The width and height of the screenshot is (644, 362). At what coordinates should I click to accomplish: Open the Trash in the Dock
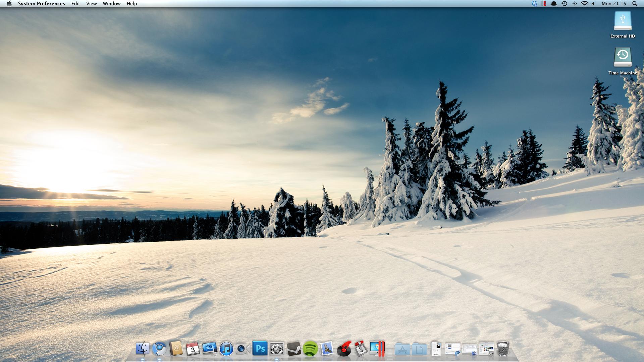coord(503,349)
